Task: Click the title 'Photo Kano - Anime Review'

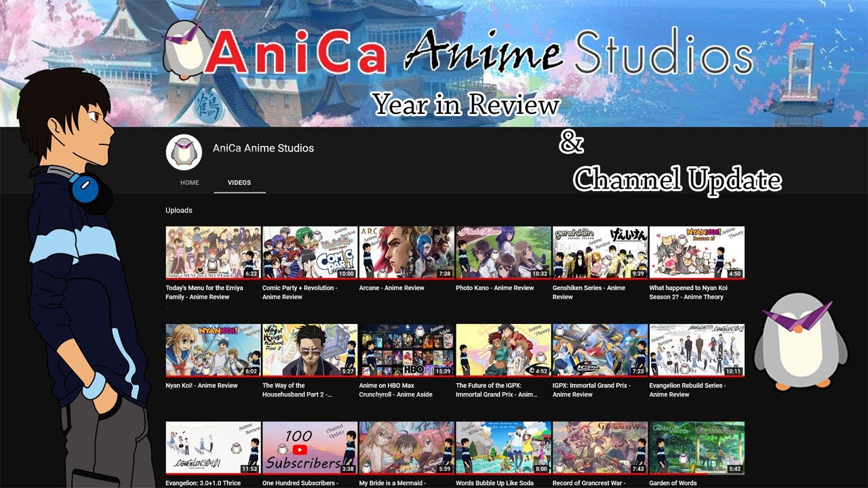Action: (495, 288)
